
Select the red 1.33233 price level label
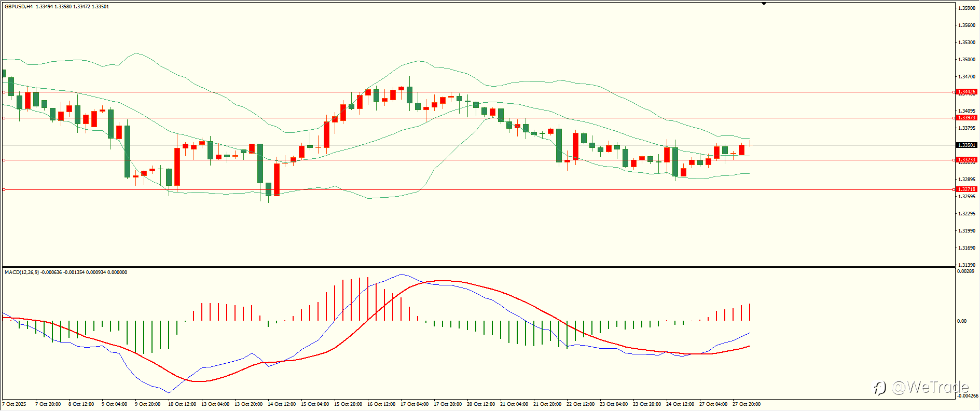967,160
